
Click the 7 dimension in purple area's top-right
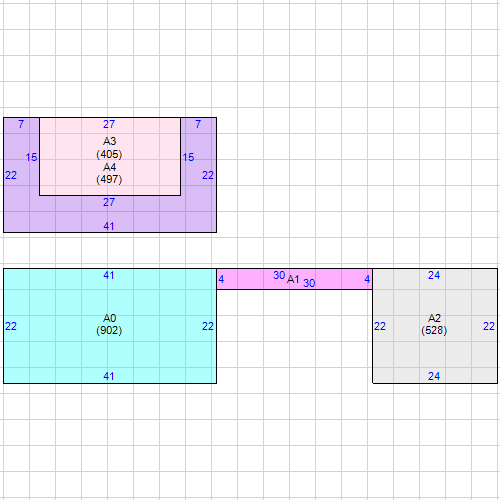click(198, 124)
